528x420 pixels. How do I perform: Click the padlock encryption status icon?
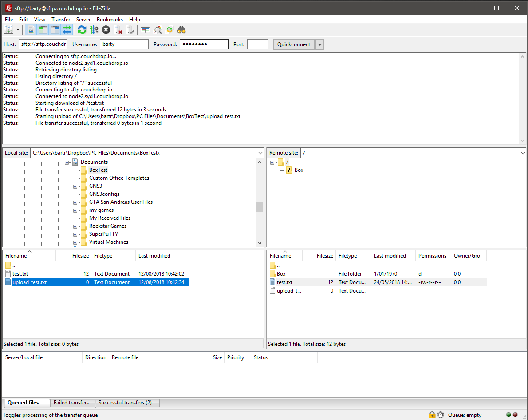(x=432, y=414)
